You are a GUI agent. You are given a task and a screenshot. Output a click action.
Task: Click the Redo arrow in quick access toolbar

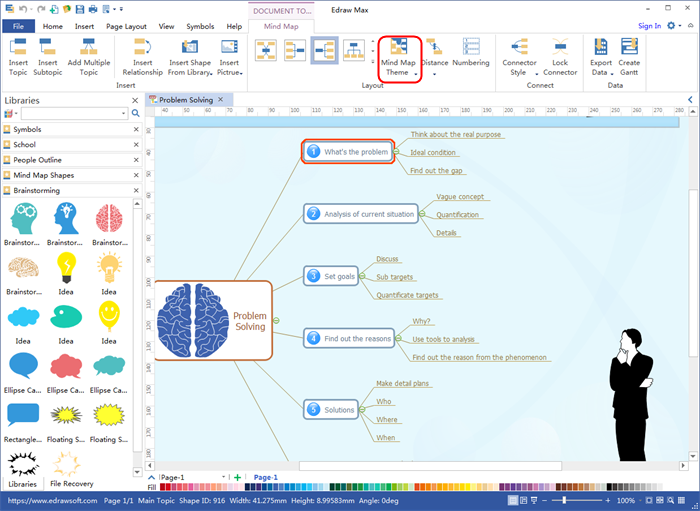point(41,9)
